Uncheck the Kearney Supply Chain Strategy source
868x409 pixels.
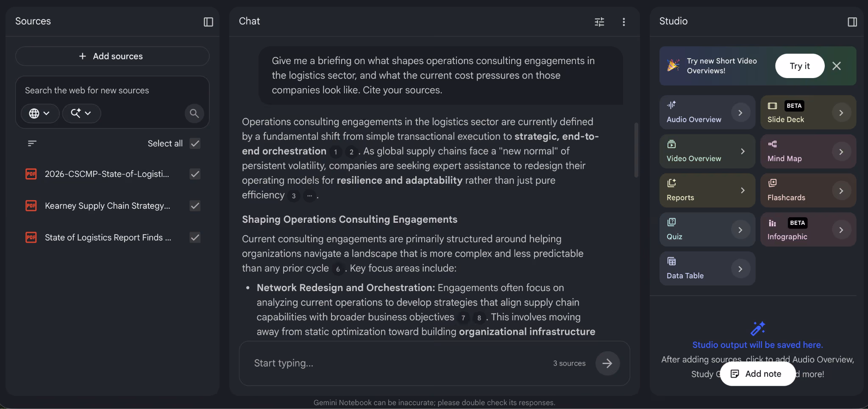pyautogui.click(x=195, y=206)
